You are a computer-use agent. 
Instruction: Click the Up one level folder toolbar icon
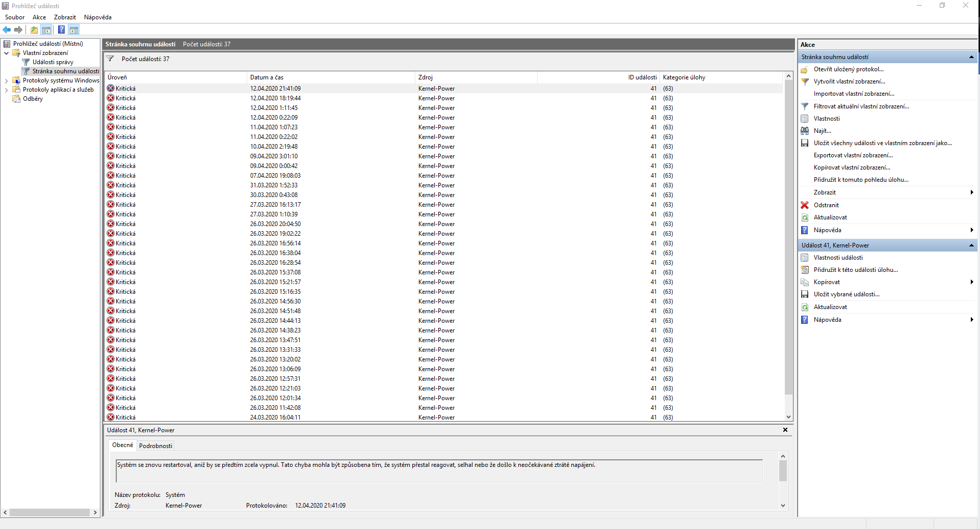34,30
